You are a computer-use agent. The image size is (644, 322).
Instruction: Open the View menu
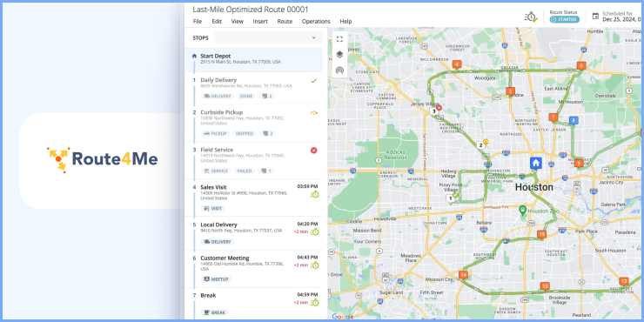point(237,22)
